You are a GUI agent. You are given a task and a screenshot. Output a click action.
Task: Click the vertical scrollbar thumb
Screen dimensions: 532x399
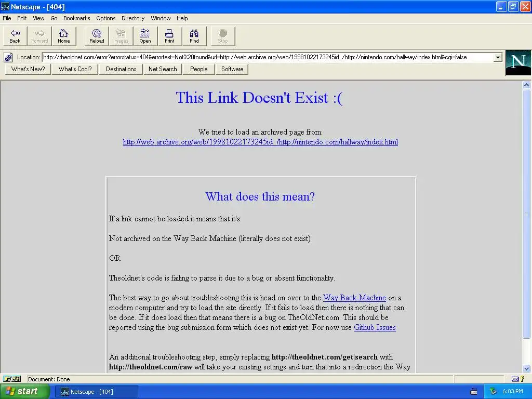tap(526, 214)
